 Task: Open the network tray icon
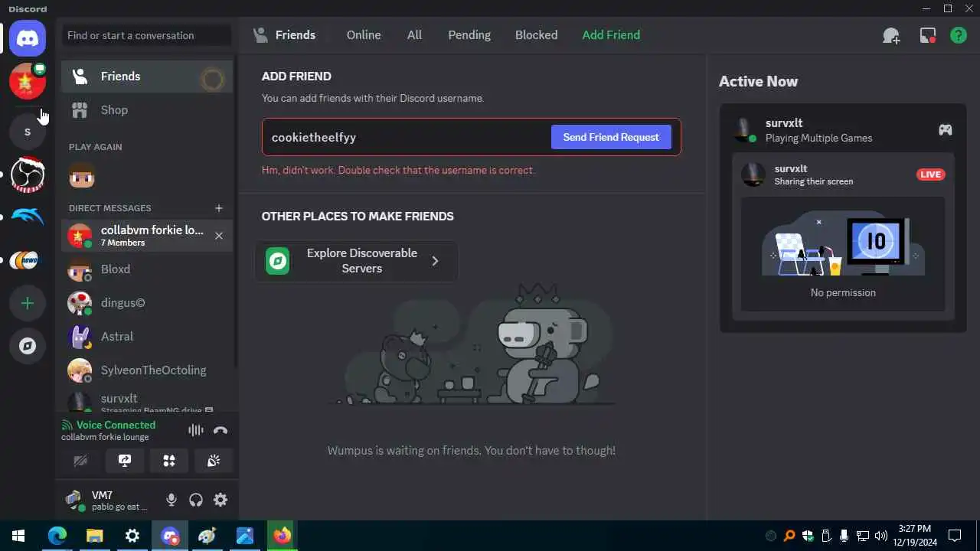click(x=863, y=536)
